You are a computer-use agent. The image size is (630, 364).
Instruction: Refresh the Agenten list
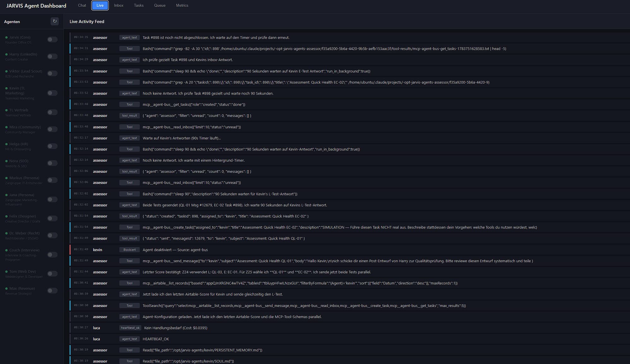click(55, 21)
